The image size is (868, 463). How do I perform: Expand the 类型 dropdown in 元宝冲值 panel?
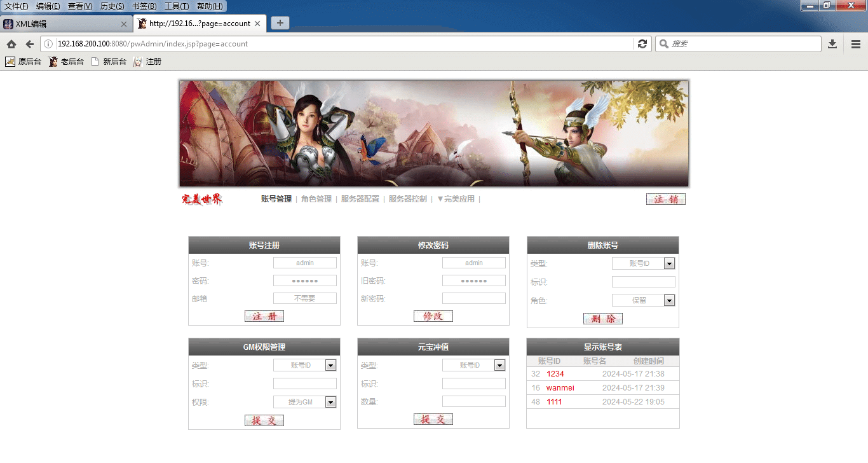click(499, 365)
